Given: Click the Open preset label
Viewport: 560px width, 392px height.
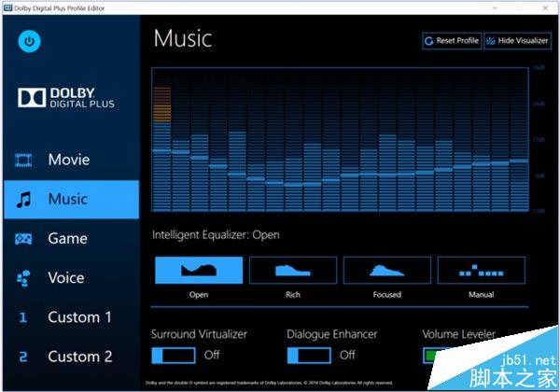Looking at the screenshot, I should pyautogui.click(x=199, y=295).
